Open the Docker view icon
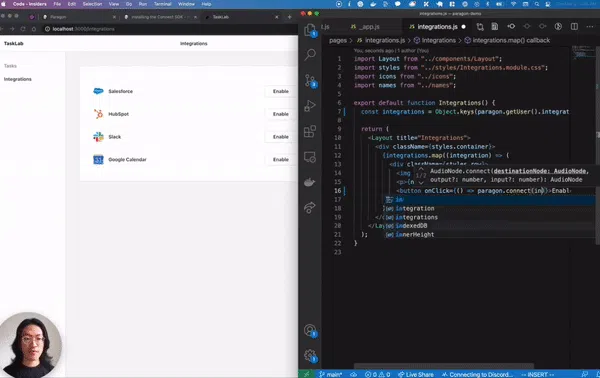This screenshot has height=378, width=600. coord(310,182)
